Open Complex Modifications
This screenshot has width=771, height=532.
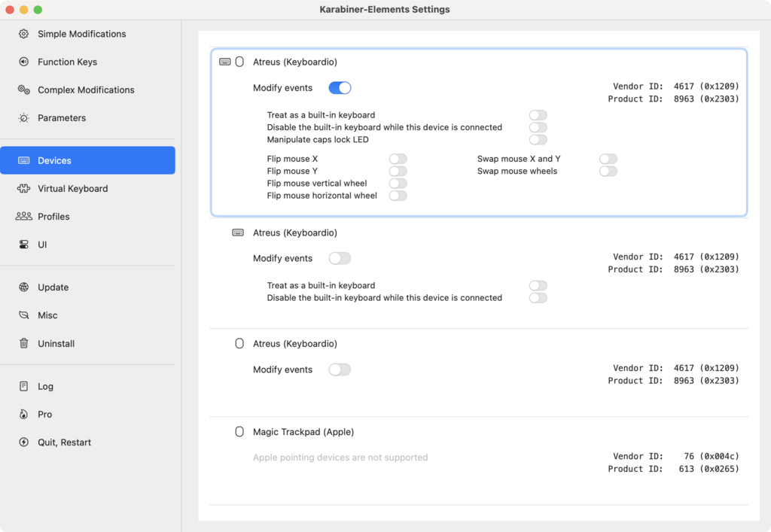click(87, 90)
